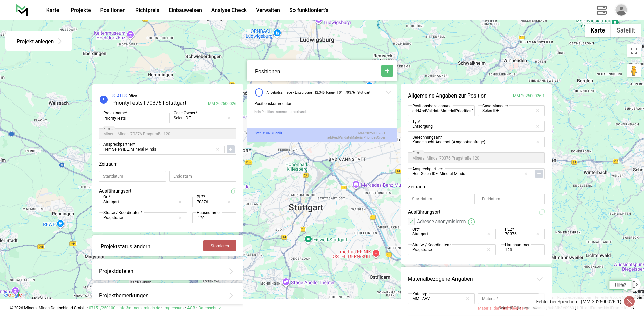Expand the Materialbezogene Angaben section
This screenshot has height=316, width=644.
(x=539, y=279)
